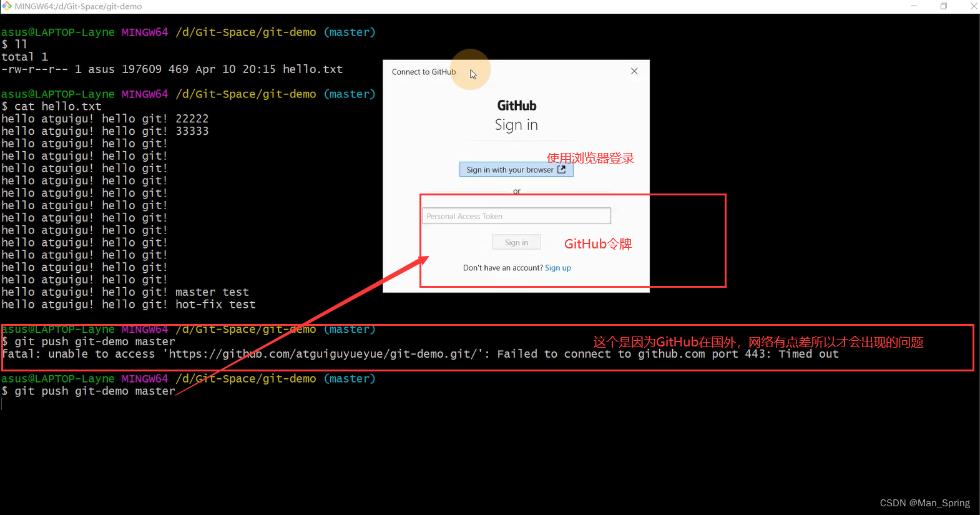Click the 'fatal: unable to access' error line
The height and width of the screenshot is (515, 980).
pos(420,354)
